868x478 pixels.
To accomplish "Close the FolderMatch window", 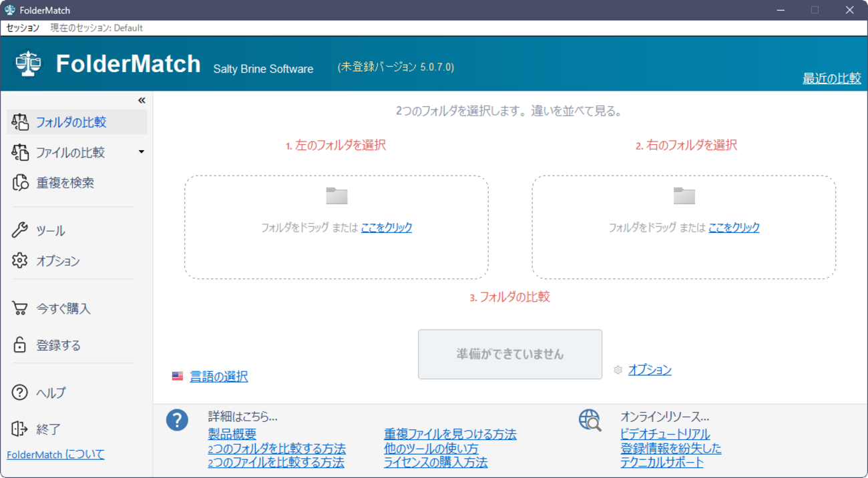I will click(x=850, y=10).
